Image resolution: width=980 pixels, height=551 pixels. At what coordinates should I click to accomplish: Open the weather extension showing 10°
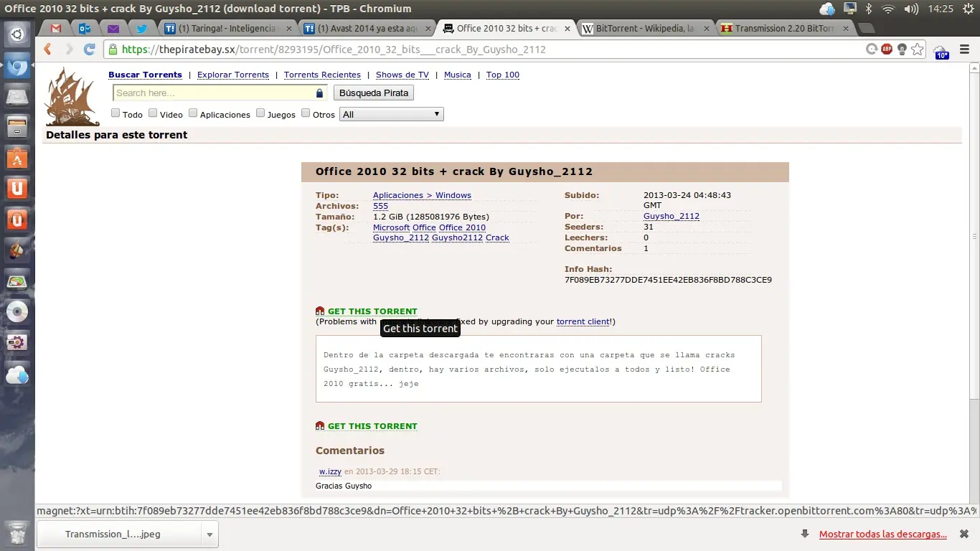tap(941, 51)
